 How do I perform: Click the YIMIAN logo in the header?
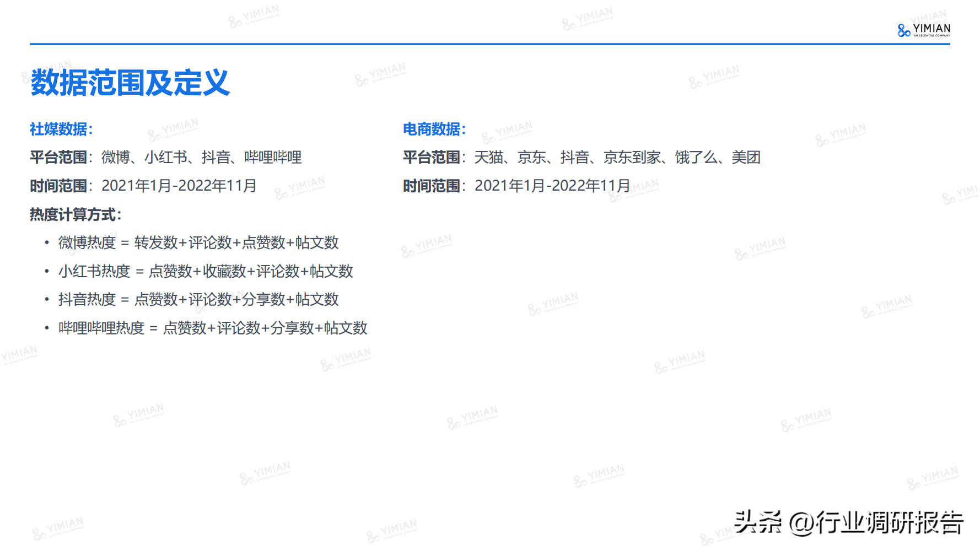(924, 30)
